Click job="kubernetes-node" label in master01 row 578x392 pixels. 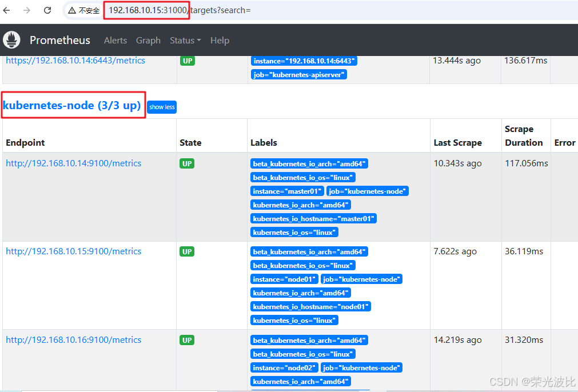(x=368, y=191)
